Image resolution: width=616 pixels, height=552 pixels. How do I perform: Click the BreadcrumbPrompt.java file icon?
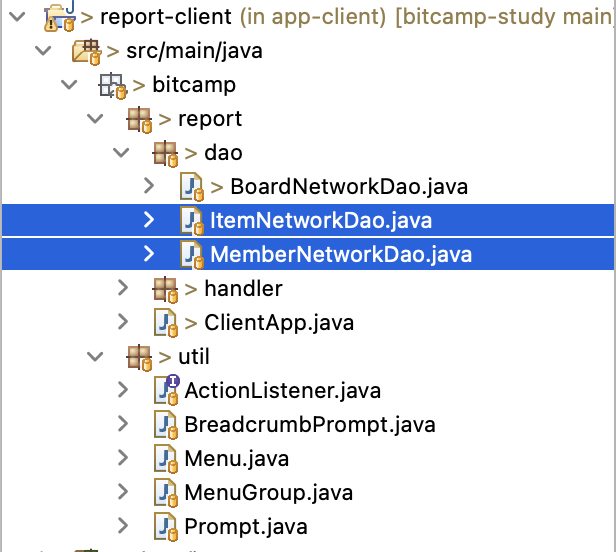click(165, 425)
